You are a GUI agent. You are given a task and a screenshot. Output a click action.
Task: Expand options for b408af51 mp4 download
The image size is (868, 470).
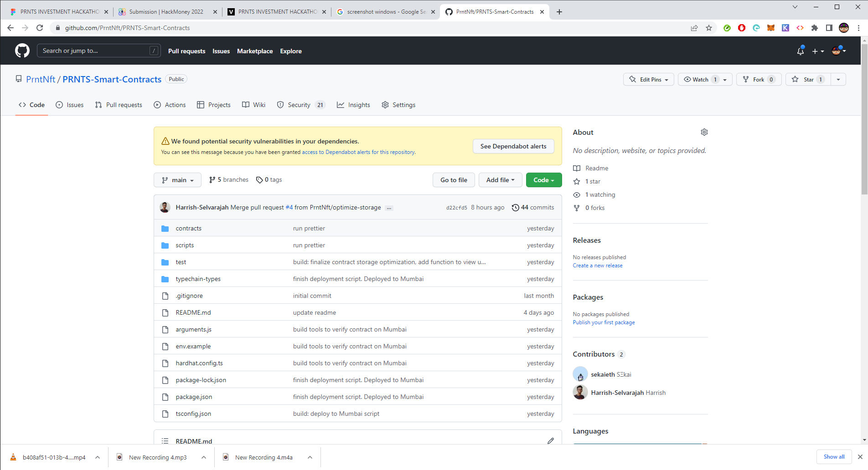pos(98,457)
